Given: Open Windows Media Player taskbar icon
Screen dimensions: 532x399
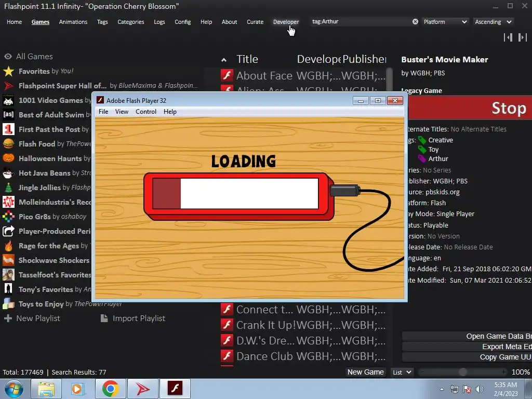Looking at the screenshot, I should pos(77,389).
